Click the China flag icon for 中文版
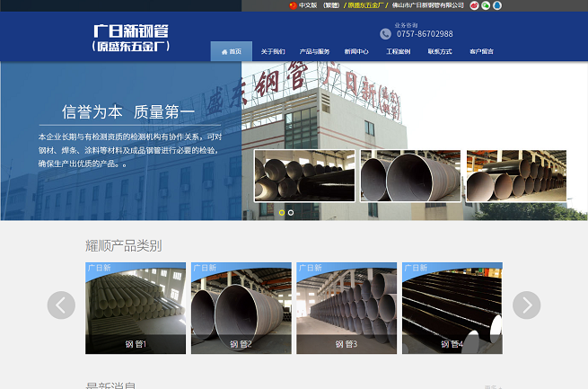 (x=293, y=5)
